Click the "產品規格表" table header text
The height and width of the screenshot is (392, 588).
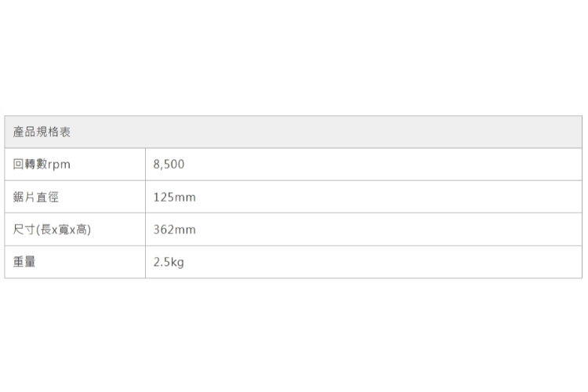click(42, 132)
